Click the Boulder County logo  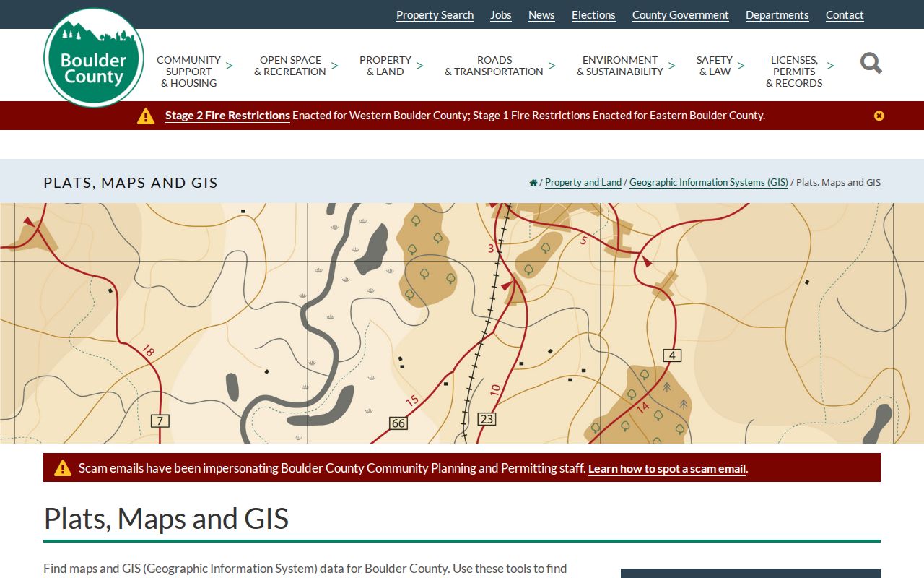tap(94, 58)
